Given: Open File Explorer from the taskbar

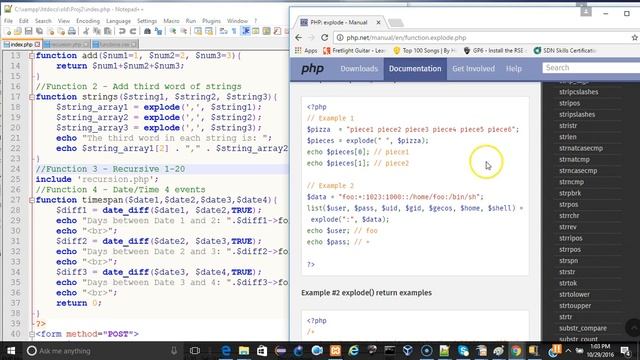Looking at the screenshot, I should pos(244,351).
